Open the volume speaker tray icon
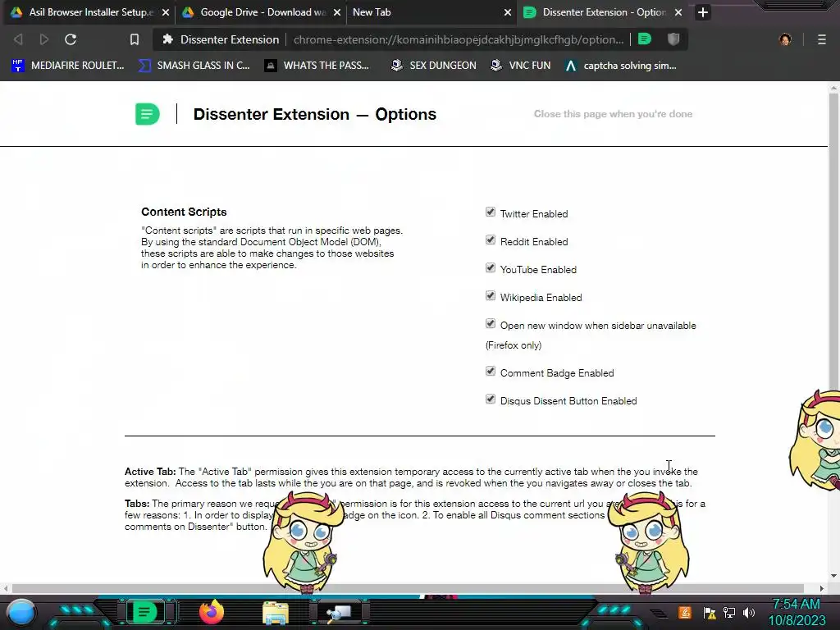 [x=749, y=612]
